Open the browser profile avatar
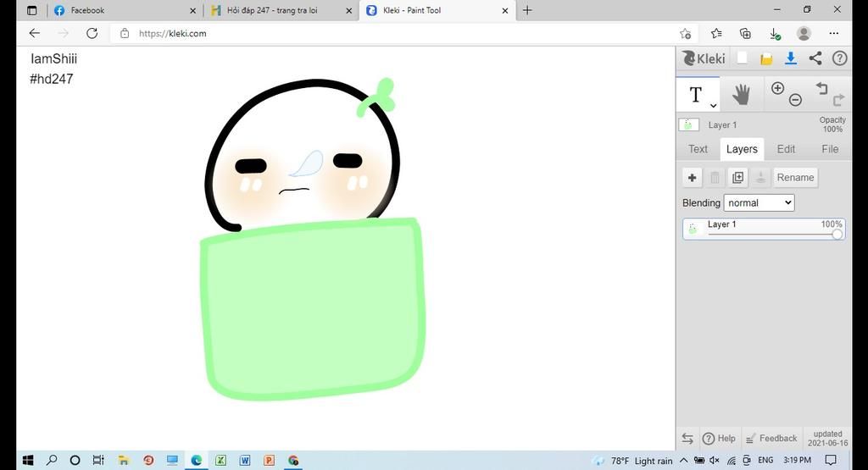The image size is (868, 470). (x=804, y=33)
